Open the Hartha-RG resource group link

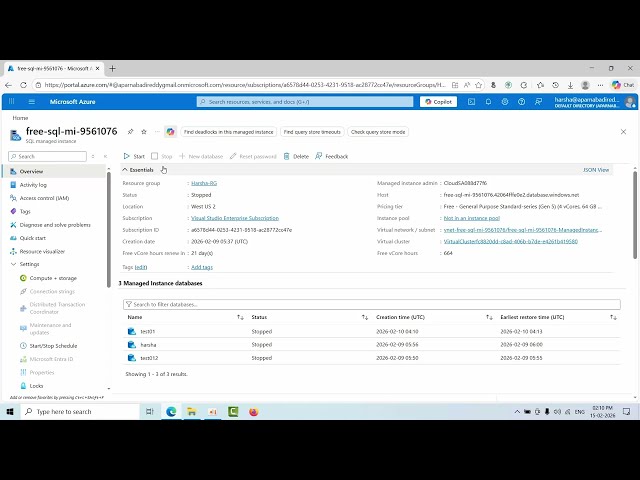click(x=204, y=183)
